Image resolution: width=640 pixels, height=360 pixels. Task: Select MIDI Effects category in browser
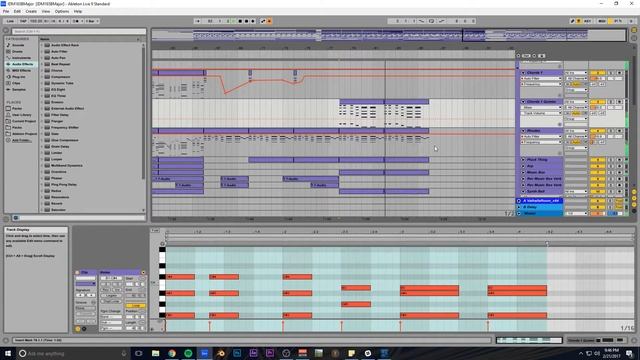(21, 70)
